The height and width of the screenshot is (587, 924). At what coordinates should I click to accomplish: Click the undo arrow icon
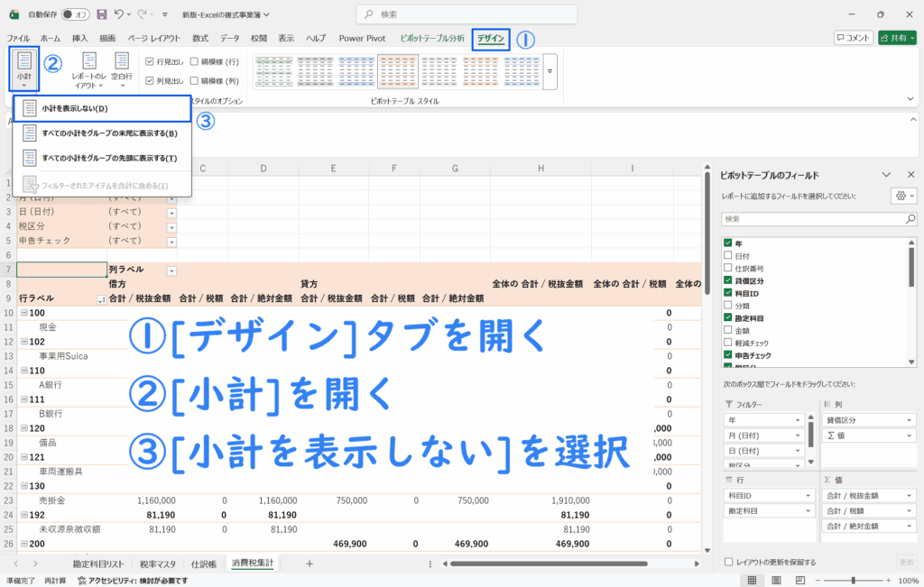(x=119, y=14)
